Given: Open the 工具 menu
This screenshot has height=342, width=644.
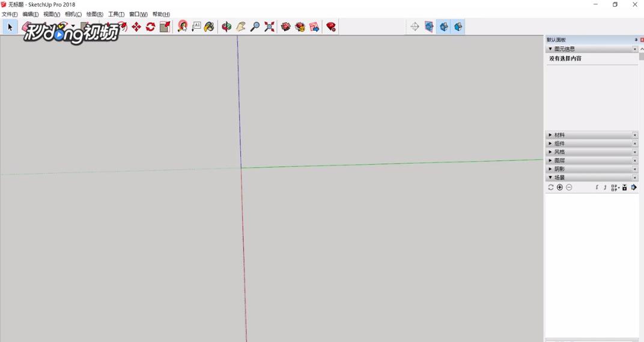Looking at the screenshot, I should 116,14.
